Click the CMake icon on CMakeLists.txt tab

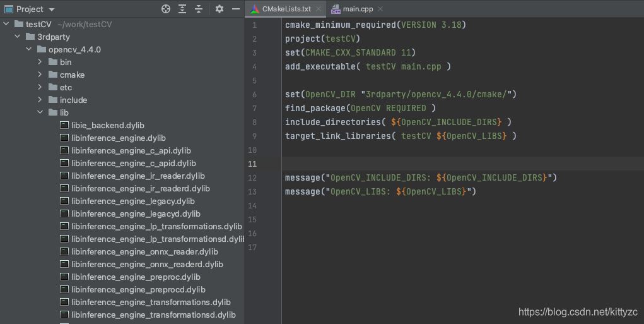coord(255,9)
